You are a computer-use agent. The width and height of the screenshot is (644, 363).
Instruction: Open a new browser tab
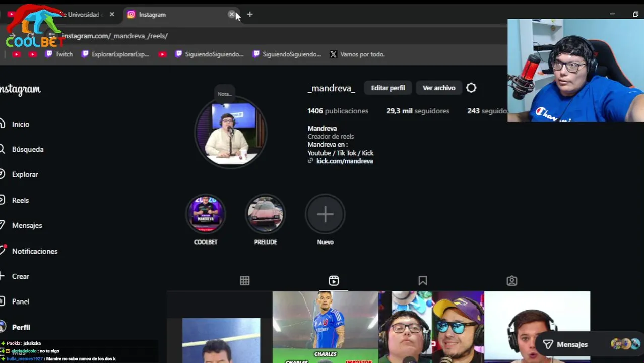pyautogui.click(x=250, y=15)
